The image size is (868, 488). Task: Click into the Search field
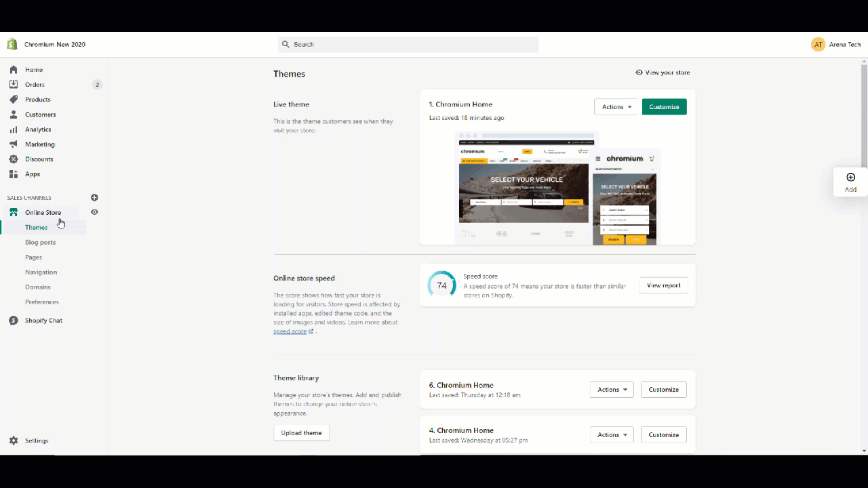coord(408,44)
